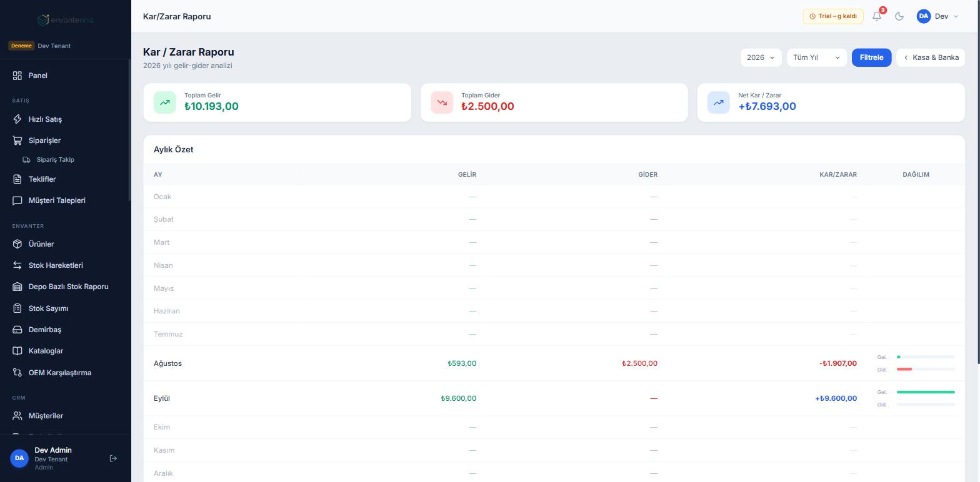This screenshot has width=980, height=482.
Task: Click the envanteriniz logo
Action: click(65, 19)
